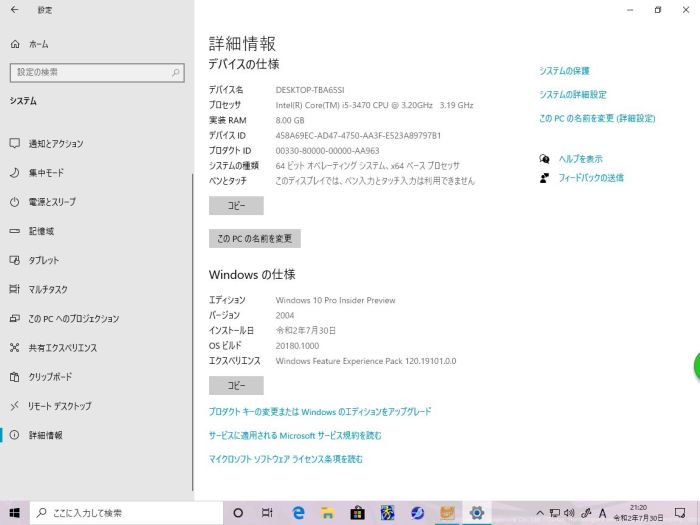Select 電源とスリープ in sidebar
This screenshot has width=700, height=525.
point(52,201)
